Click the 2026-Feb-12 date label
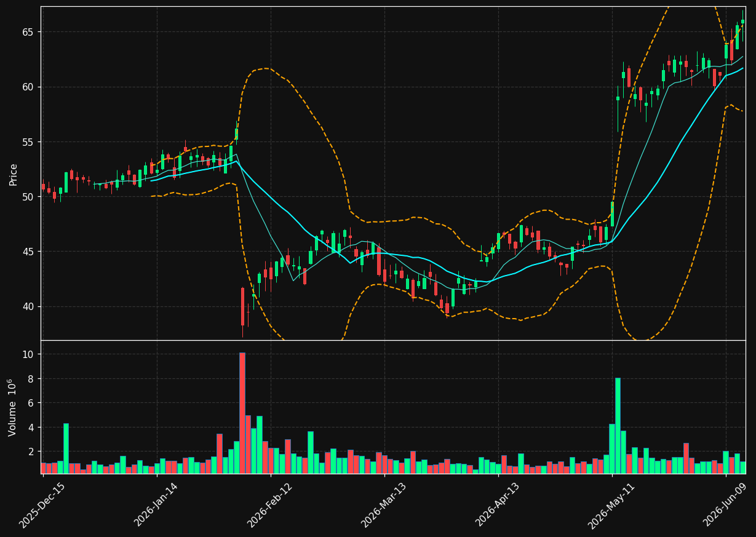Viewport: 756px width, 537px height. coord(269,506)
